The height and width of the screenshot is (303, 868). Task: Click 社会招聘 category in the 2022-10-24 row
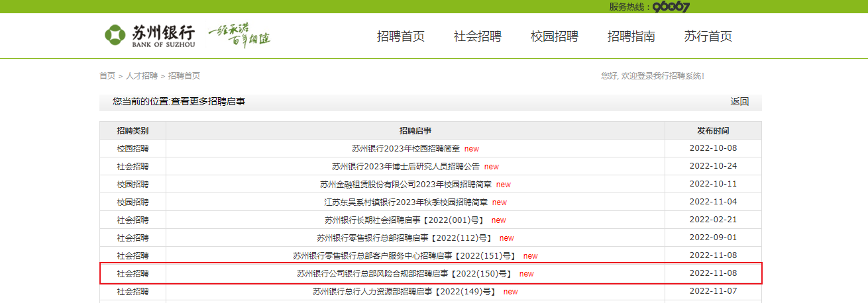pos(133,167)
